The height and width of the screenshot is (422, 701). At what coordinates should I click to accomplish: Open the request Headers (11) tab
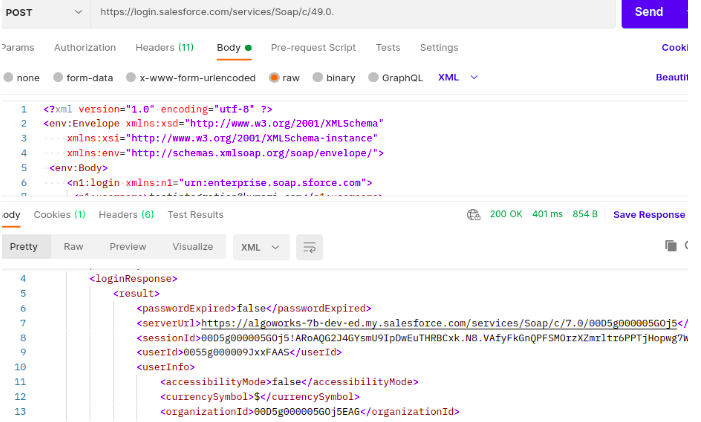165,47
